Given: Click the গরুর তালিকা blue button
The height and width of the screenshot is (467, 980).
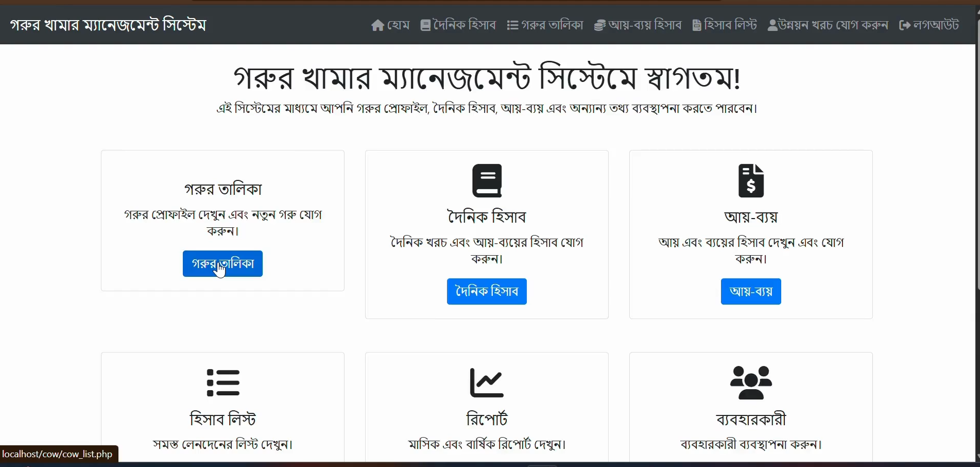Looking at the screenshot, I should pyautogui.click(x=222, y=263).
